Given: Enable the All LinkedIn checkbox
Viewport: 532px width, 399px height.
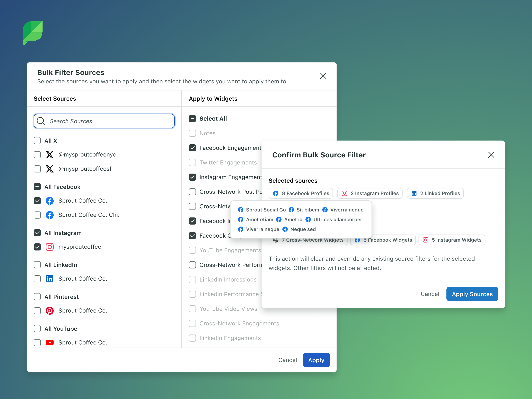Looking at the screenshot, I should pos(37,265).
